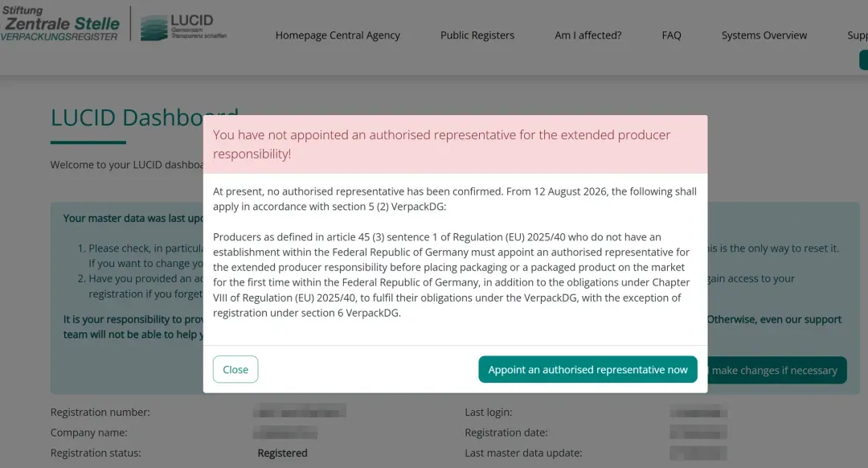Screen dimensions: 868x468
Task: Select the blurred registration number value
Action: tap(300, 412)
